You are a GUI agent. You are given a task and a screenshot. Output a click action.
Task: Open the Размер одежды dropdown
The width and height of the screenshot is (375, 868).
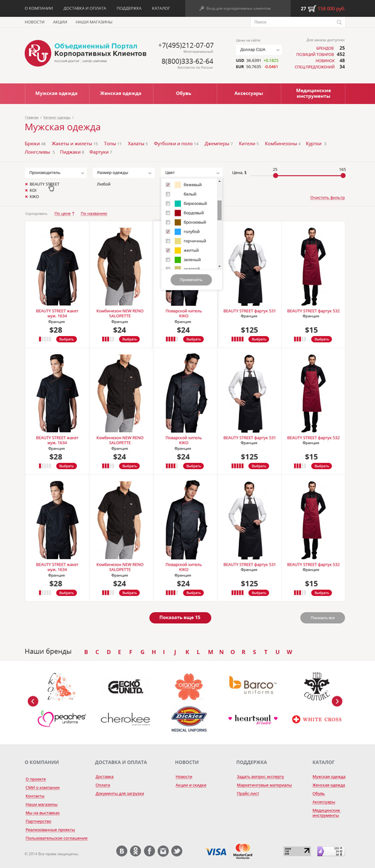pos(123,173)
